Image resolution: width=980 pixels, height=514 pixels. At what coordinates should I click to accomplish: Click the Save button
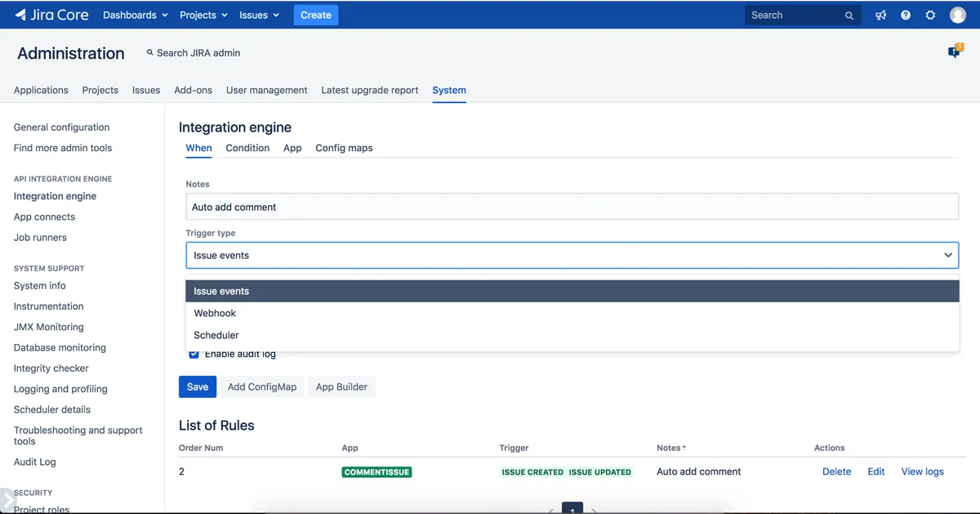point(198,387)
